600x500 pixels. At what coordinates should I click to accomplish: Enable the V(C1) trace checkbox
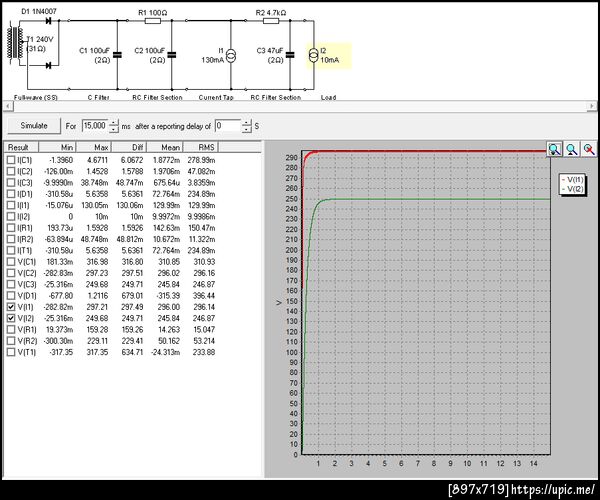pos(11,262)
